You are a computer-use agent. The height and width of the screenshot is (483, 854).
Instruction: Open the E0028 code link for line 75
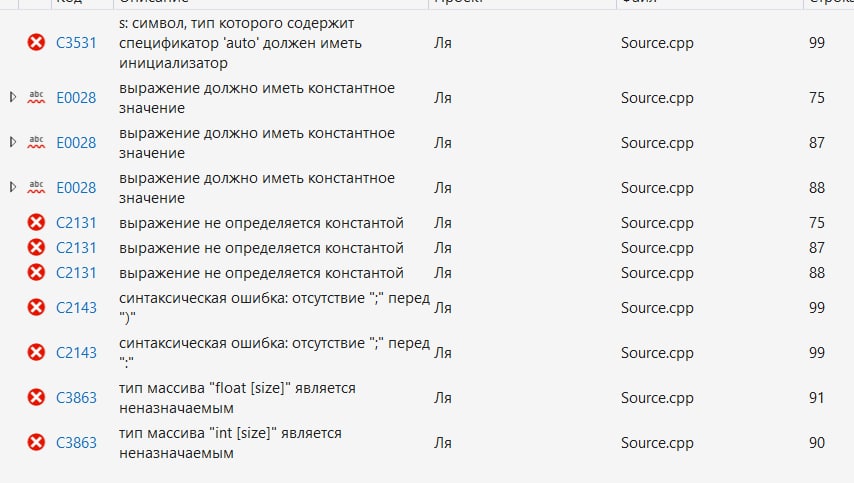tap(76, 97)
